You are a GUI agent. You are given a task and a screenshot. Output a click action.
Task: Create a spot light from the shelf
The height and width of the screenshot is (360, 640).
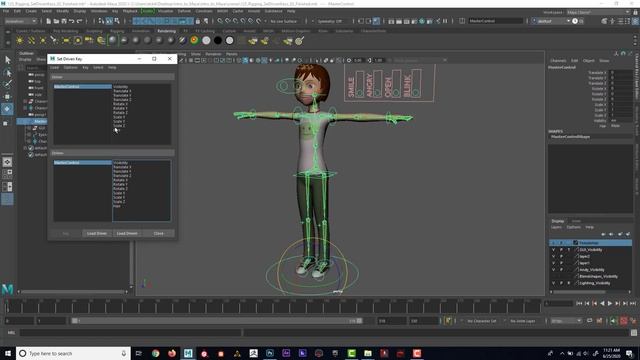tap(54, 40)
